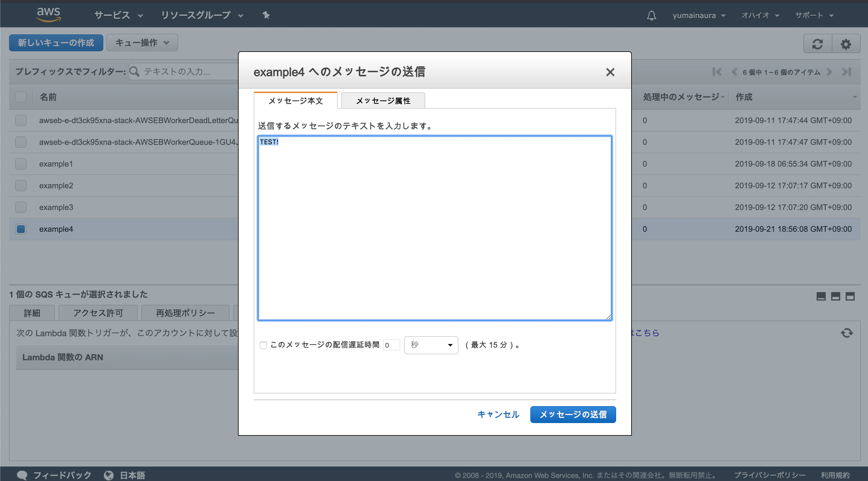Select the example2 queue name
The height and width of the screenshot is (481, 868).
click(56, 186)
